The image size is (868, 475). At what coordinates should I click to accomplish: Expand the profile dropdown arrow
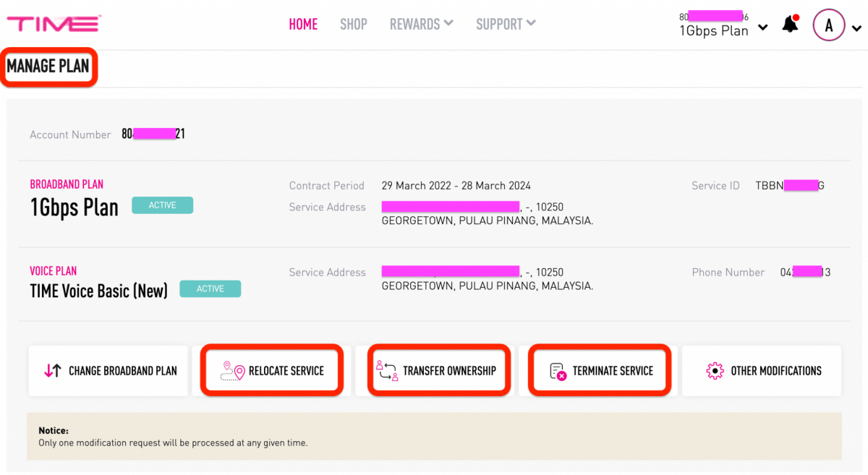856,29
